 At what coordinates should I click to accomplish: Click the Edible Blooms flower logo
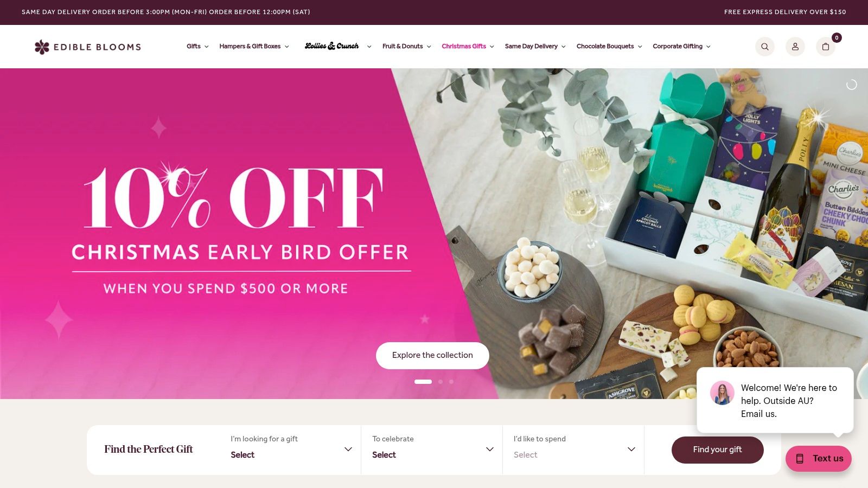coord(42,47)
